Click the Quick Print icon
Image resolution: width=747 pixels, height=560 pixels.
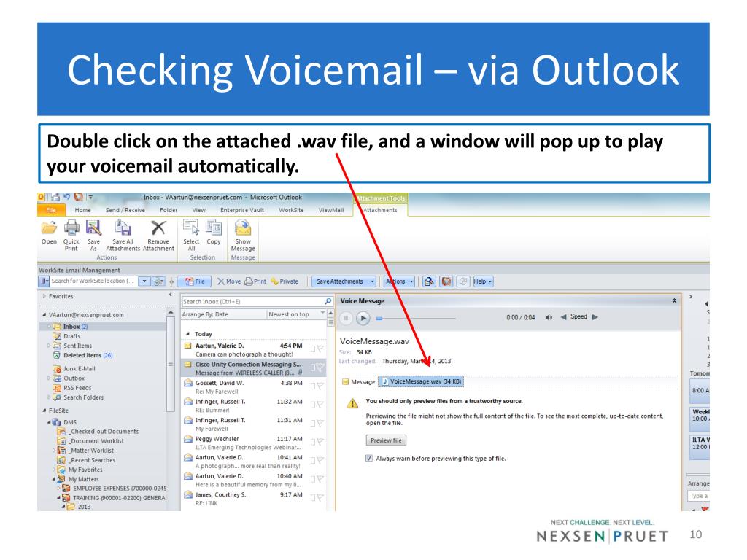(71, 228)
